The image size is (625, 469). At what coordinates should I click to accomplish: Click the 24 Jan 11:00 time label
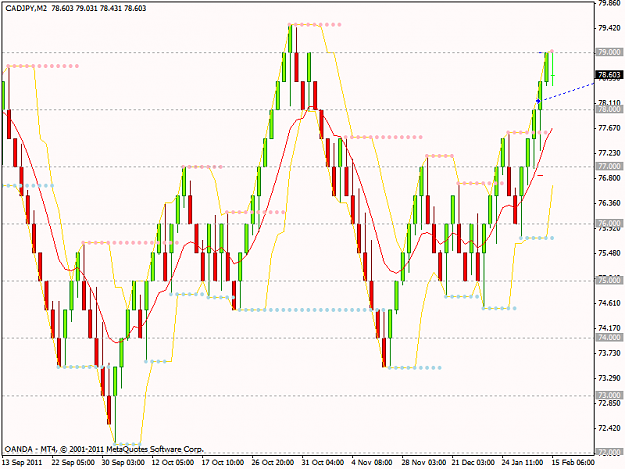tap(523, 462)
